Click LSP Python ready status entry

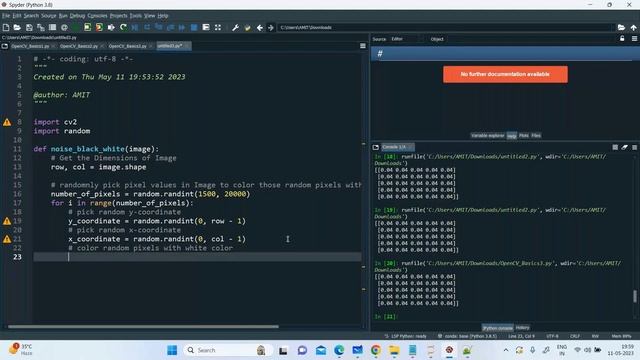(x=405, y=336)
